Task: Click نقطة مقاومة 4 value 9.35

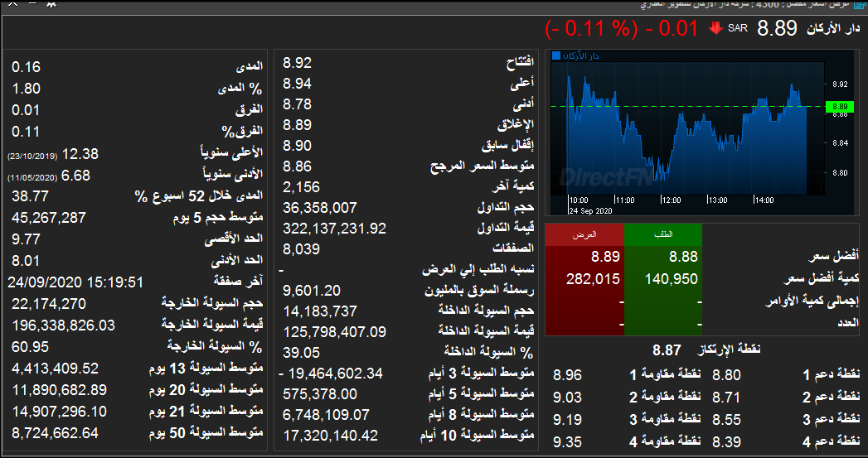Action: click(567, 442)
